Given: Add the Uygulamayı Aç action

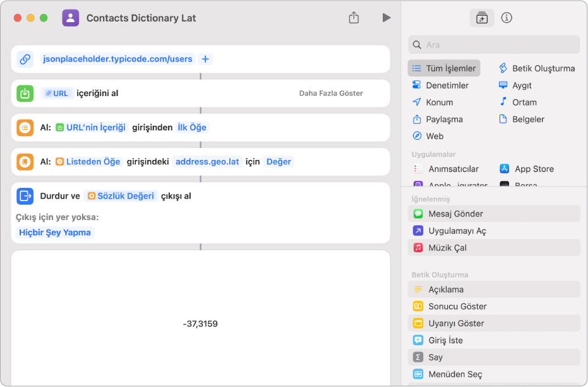Looking at the screenshot, I should tap(494, 231).
